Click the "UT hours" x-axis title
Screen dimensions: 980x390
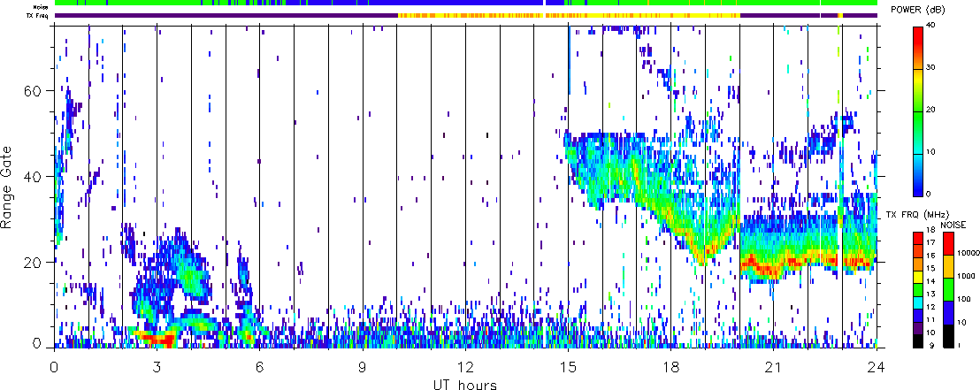[x=465, y=384]
